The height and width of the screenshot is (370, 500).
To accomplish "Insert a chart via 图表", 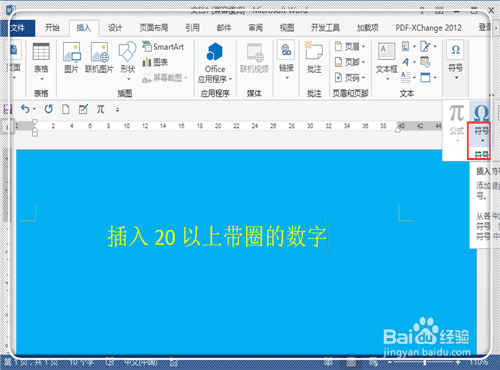I will coord(155,62).
